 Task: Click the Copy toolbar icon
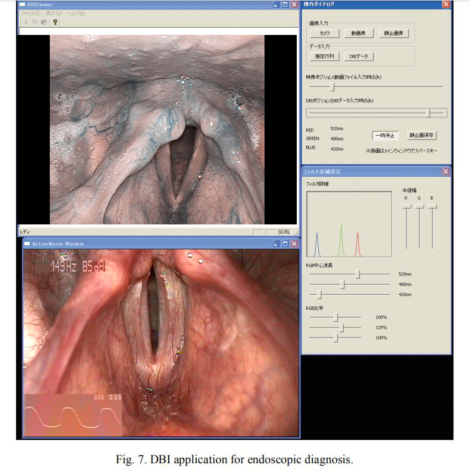(x=35, y=22)
